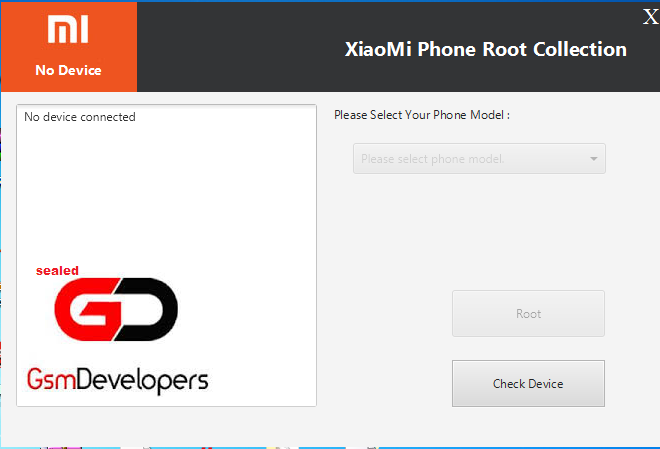The image size is (660, 449).
Task: Close the window with the X button
Action: click(x=650, y=17)
